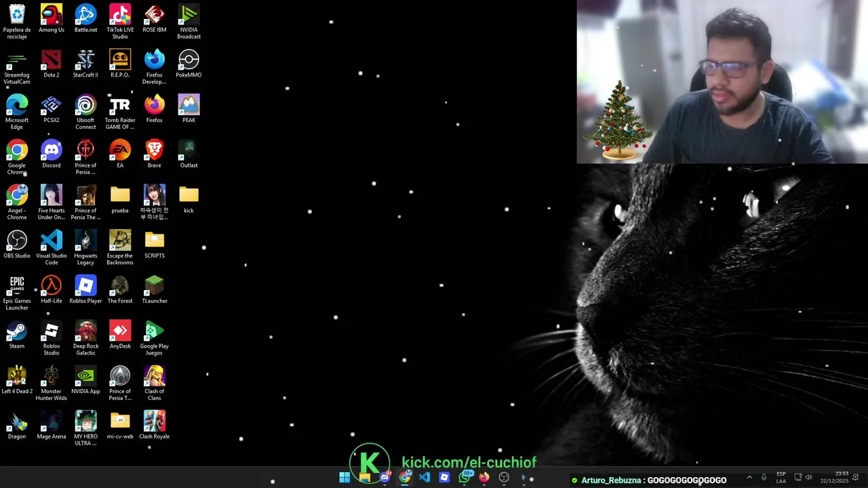Select the Steam desktop icon
868x488 pixels.
pyautogui.click(x=17, y=335)
